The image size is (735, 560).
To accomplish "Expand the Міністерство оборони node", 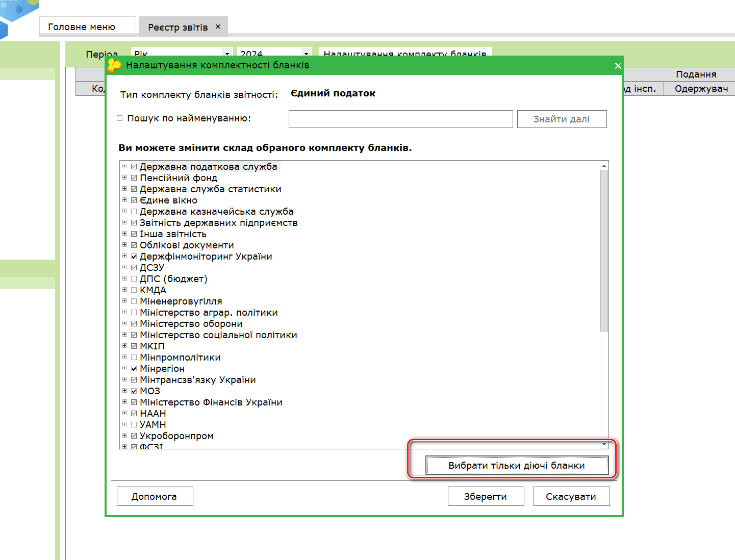I will coord(124,323).
